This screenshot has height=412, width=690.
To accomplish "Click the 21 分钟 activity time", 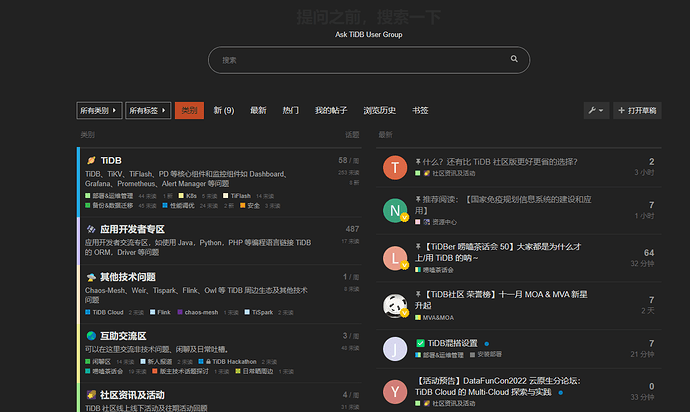I will (x=642, y=354).
